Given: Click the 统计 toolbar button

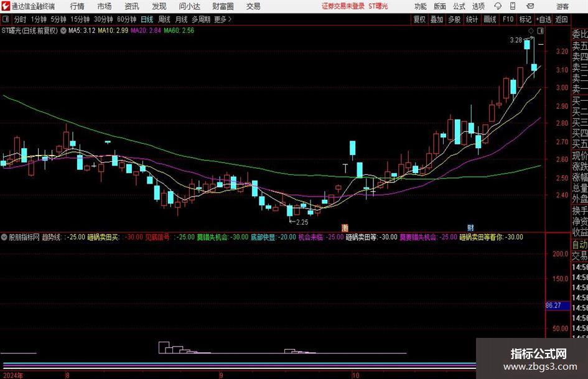Looking at the screenshot, I should pos(472,19).
